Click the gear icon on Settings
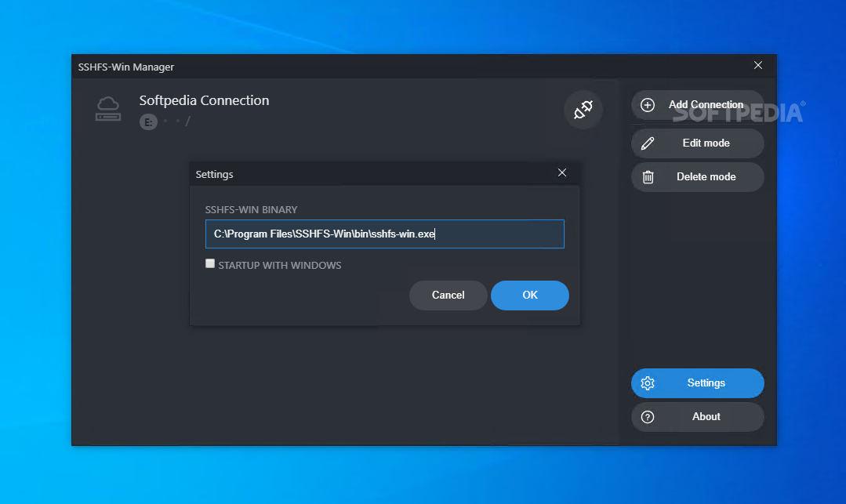Viewport: 846px width, 504px height. tap(648, 383)
